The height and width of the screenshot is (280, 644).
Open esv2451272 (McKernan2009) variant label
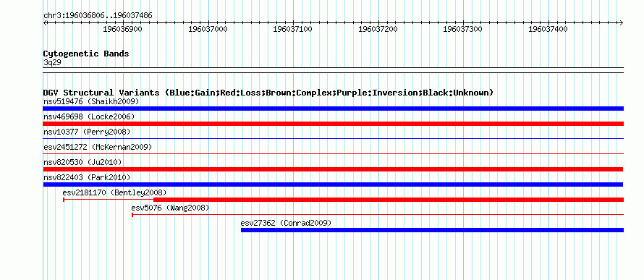point(98,147)
